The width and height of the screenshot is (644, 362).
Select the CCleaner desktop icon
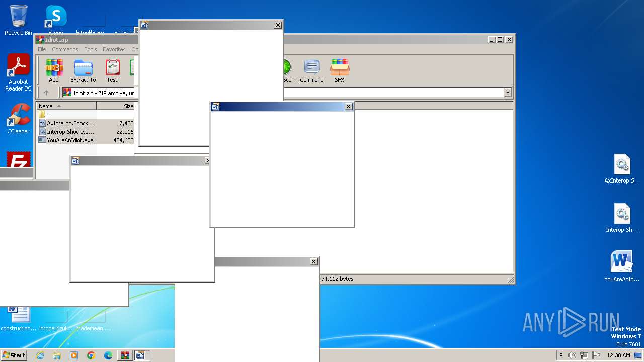coord(18,119)
